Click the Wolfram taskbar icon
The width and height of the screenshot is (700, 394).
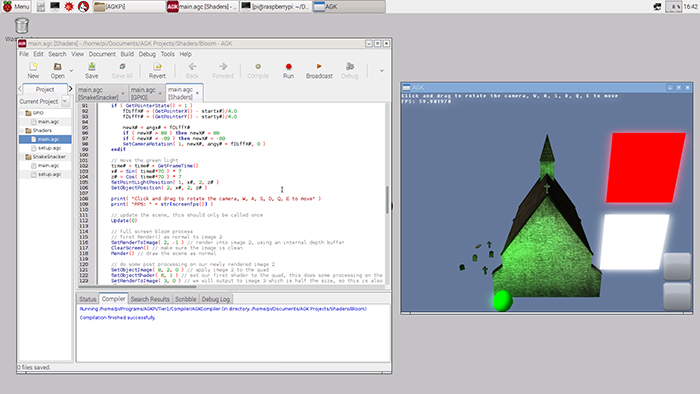coord(83,6)
